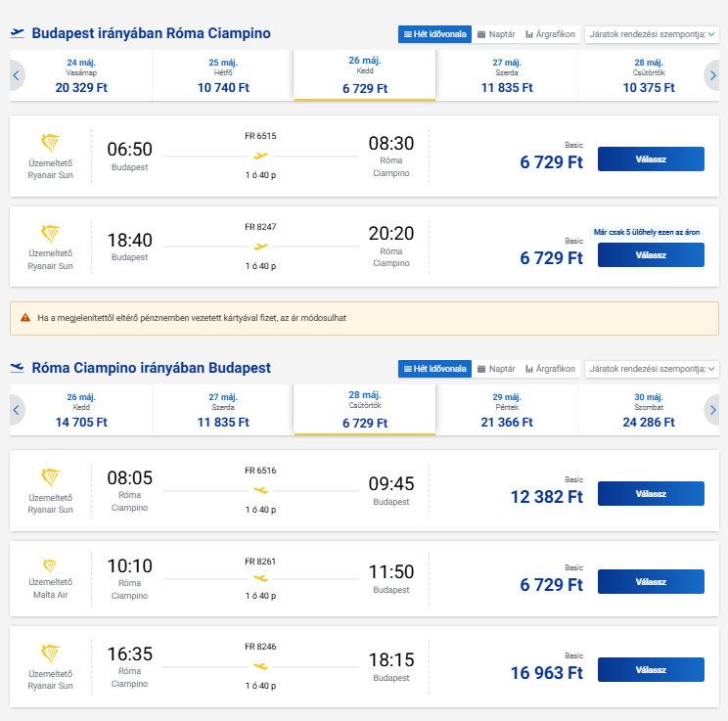Click the 16:35 return flight FR 8246 card

pyautogui.click(x=294, y=666)
